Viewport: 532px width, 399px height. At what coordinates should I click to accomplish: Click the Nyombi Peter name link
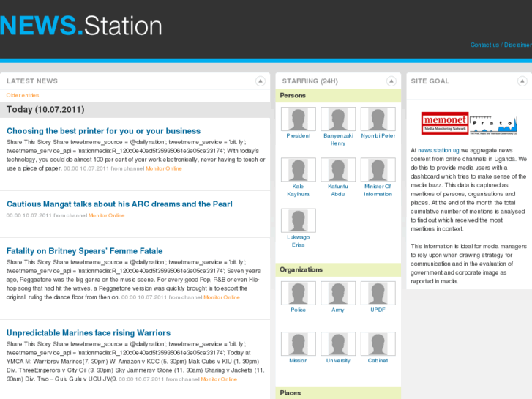pos(378,136)
